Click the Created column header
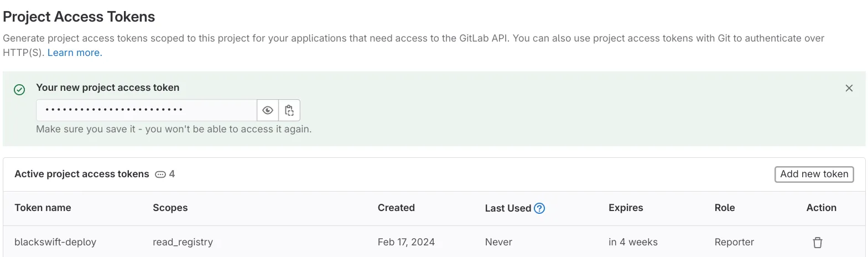This screenshot has width=868, height=257. pos(396,208)
